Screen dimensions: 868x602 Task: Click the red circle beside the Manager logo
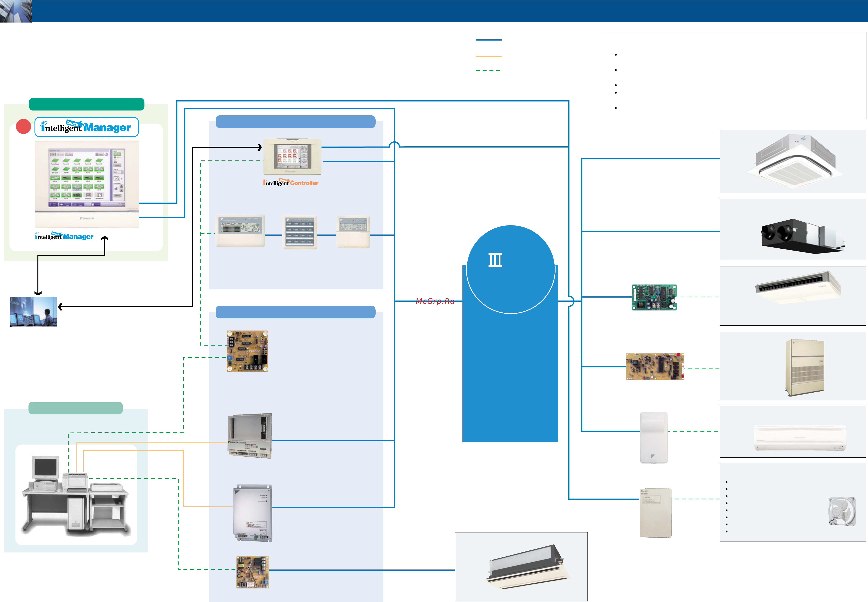coord(23,127)
